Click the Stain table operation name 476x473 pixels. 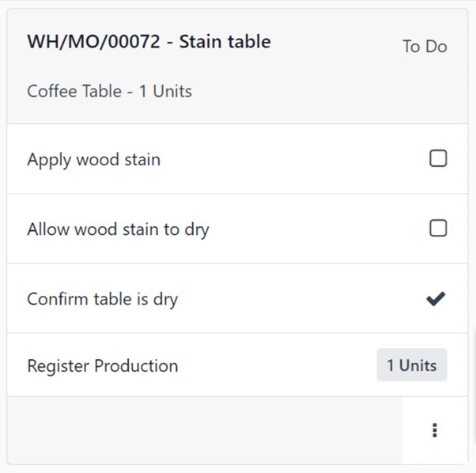click(225, 42)
